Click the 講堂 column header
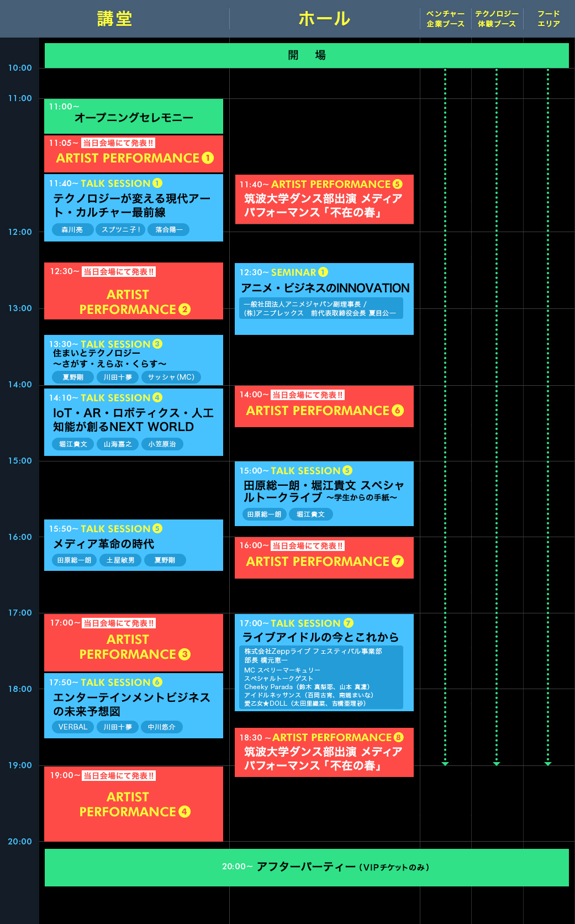Image resolution: width=575 pixels, height=924 pixels. click(x=115, y=19)
